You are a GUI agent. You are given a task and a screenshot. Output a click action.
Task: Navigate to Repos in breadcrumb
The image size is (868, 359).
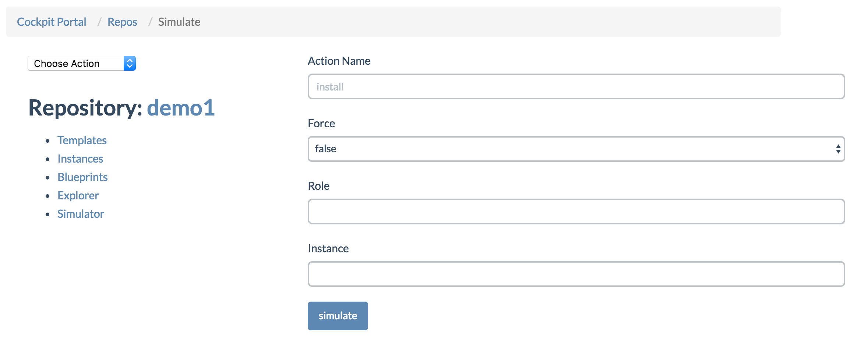point(122,22)
